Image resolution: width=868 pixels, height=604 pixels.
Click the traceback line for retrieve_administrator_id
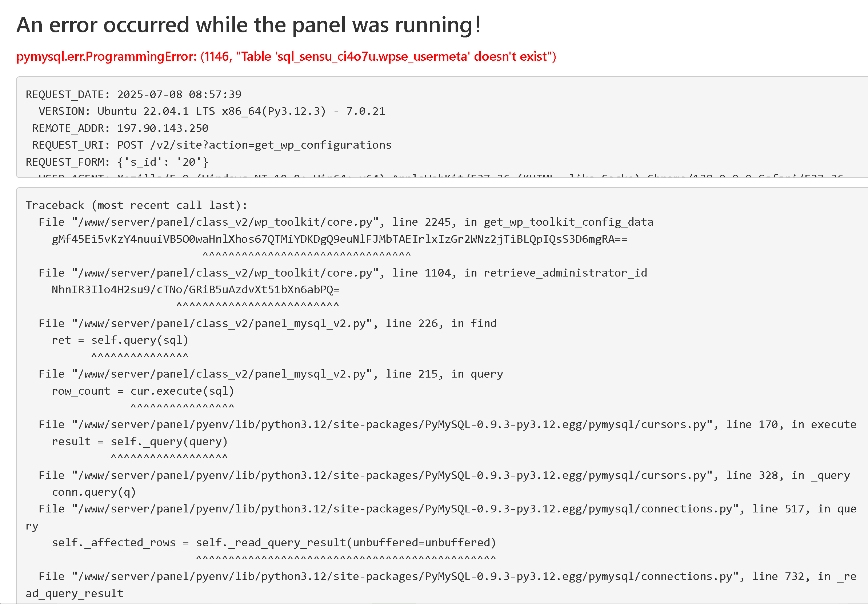pyautogui.click(x=343, y=273)
